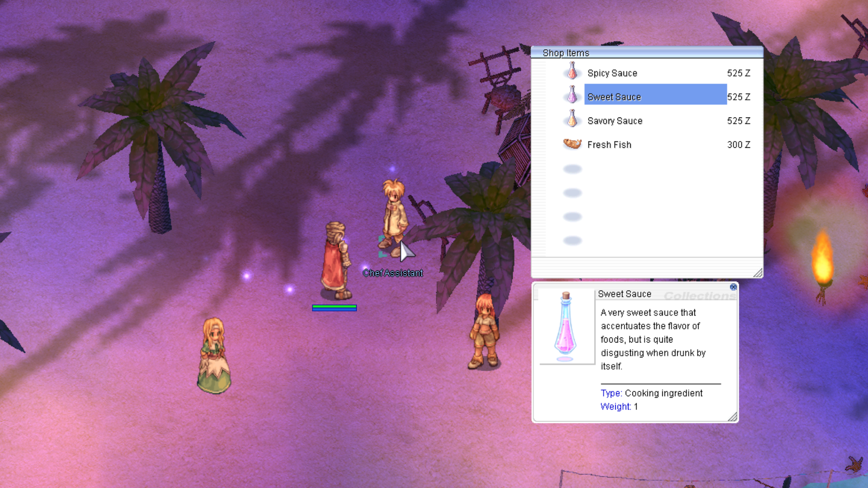The height and width of the screenshot is (488, 868).
Task: Click the green-dressed blonde NPC
Action: tap(214, 355)
